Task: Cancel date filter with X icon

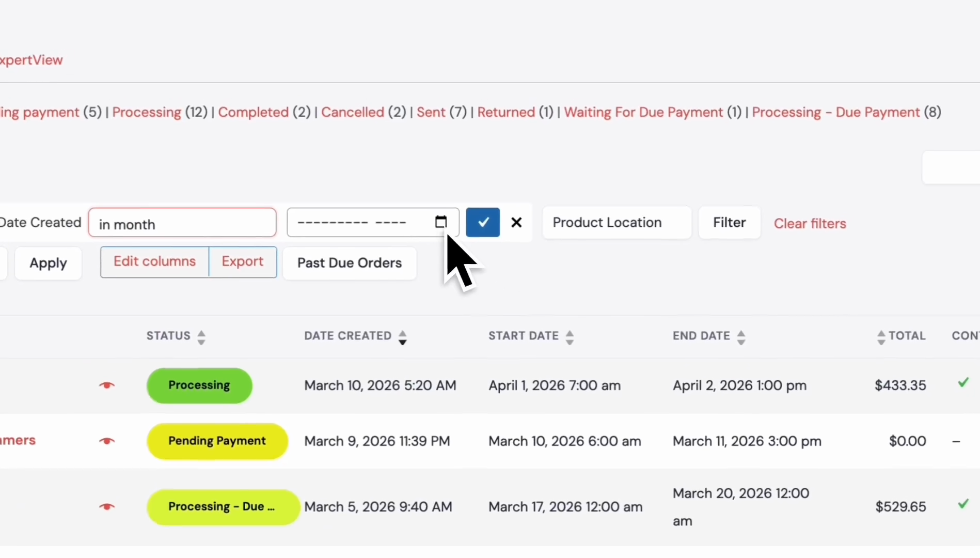Action: tap(516, 222)
